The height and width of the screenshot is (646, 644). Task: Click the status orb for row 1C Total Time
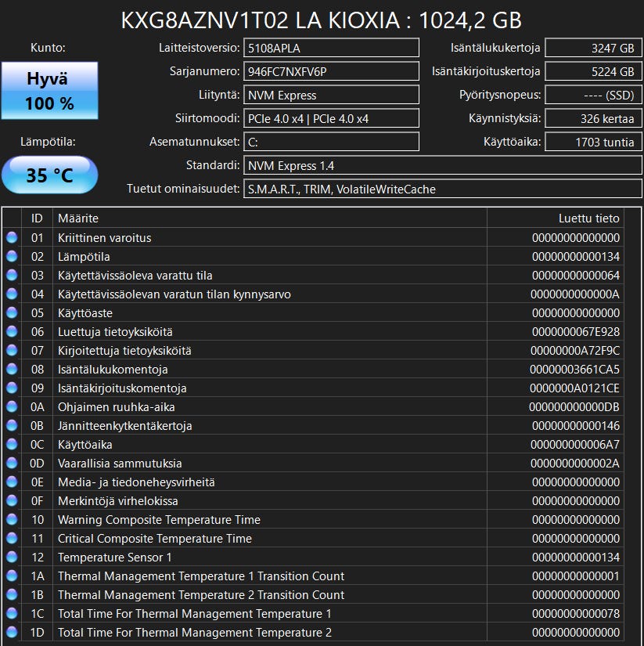coord(12,613)
